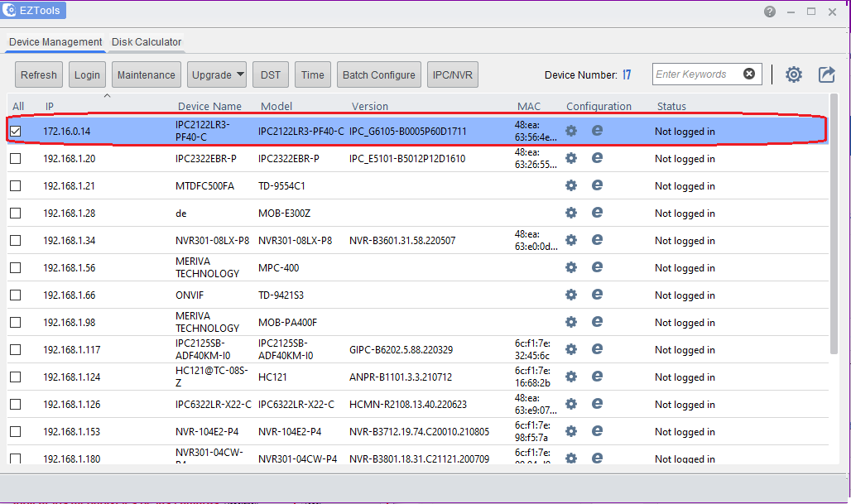Uncheck the selected 172.16.0.14 device row

(x=15, y=131)
